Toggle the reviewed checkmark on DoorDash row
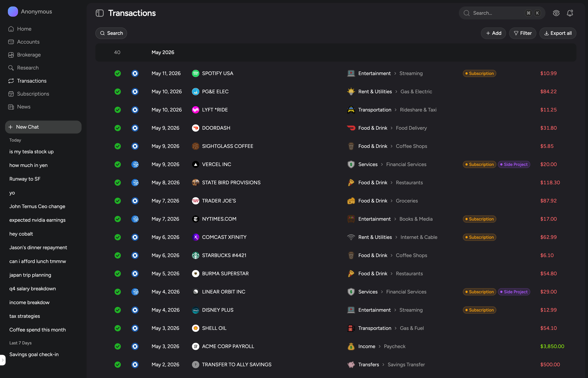The image size is (588, 378). tap(118, 128)
